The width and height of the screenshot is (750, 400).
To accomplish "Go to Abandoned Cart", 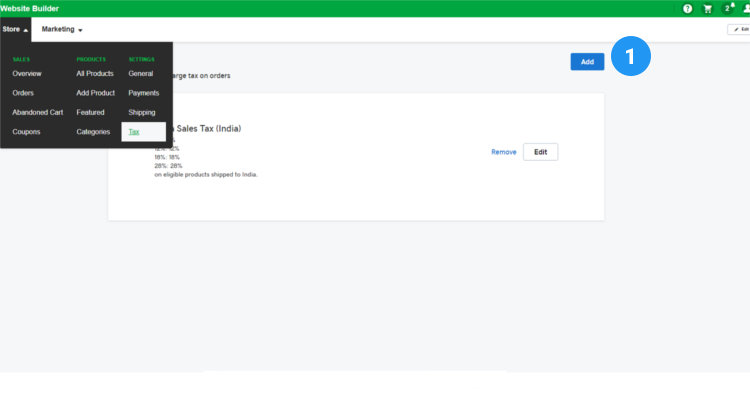I will [x=38, y=112].
